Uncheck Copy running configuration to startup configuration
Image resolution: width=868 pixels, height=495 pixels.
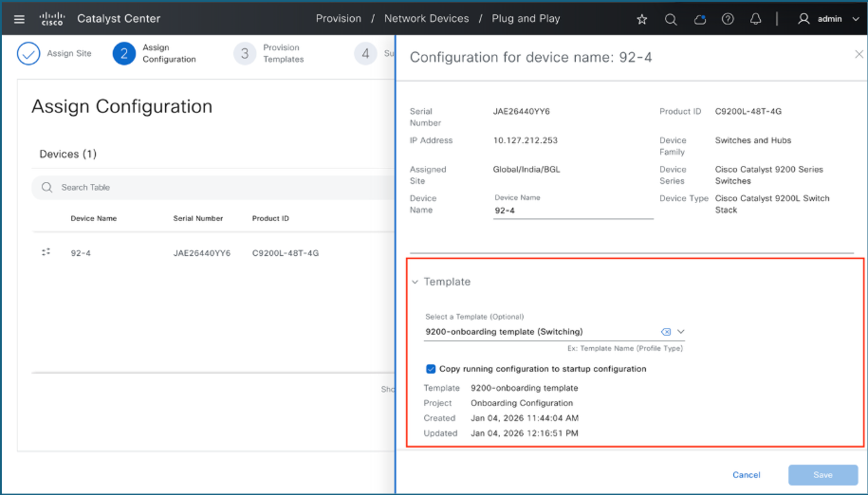click(x=431, y=369)
